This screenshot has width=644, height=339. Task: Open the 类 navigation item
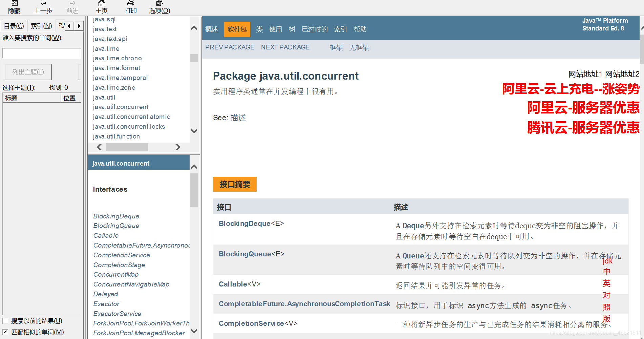[259, 29]
